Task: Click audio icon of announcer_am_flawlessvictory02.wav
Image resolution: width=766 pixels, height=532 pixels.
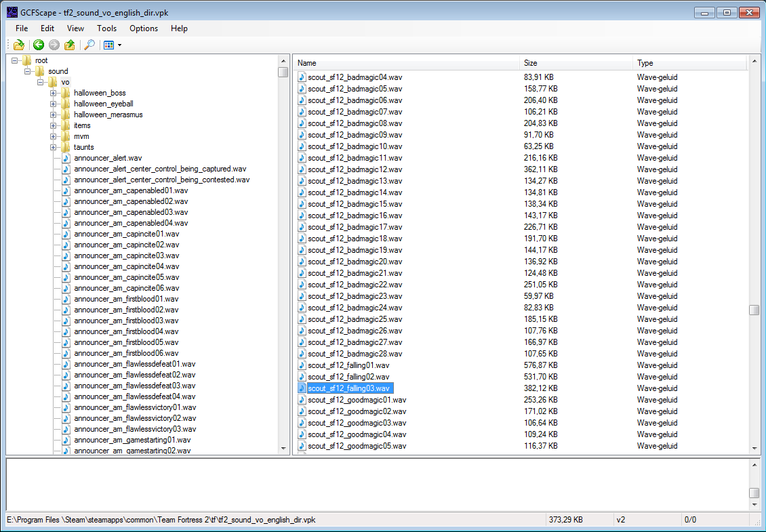Action: pos(66,418)
